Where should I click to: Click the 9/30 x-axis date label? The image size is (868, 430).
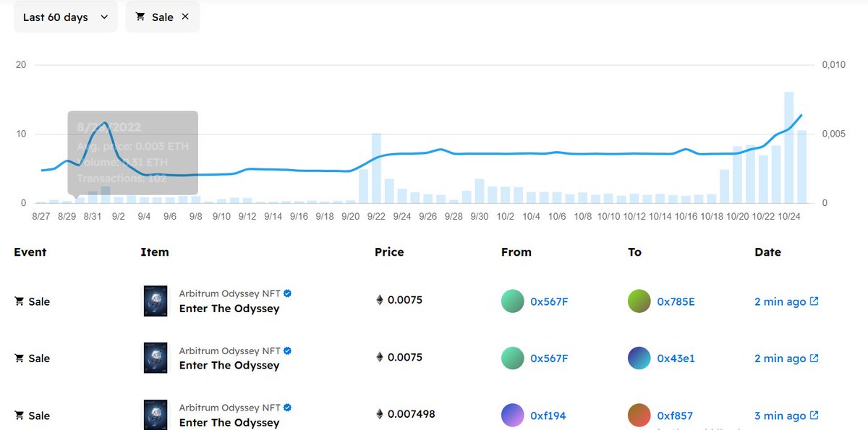(x=480, y=215)
